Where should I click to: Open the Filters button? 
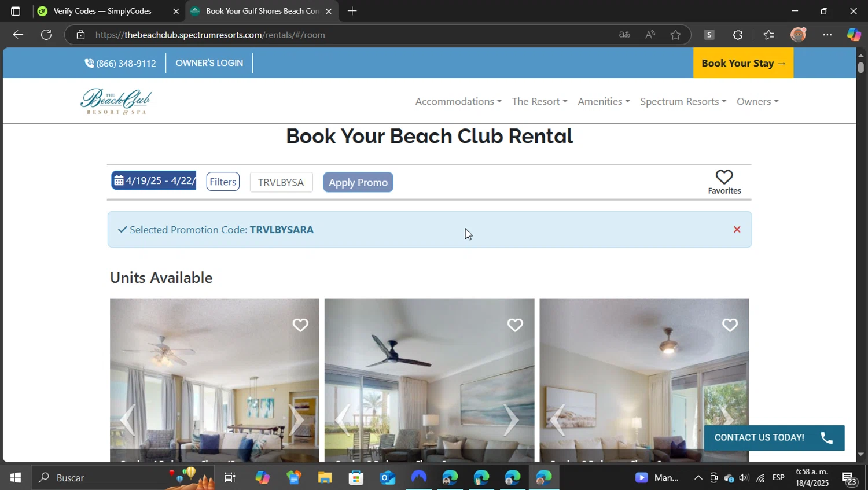click(223, 182)
